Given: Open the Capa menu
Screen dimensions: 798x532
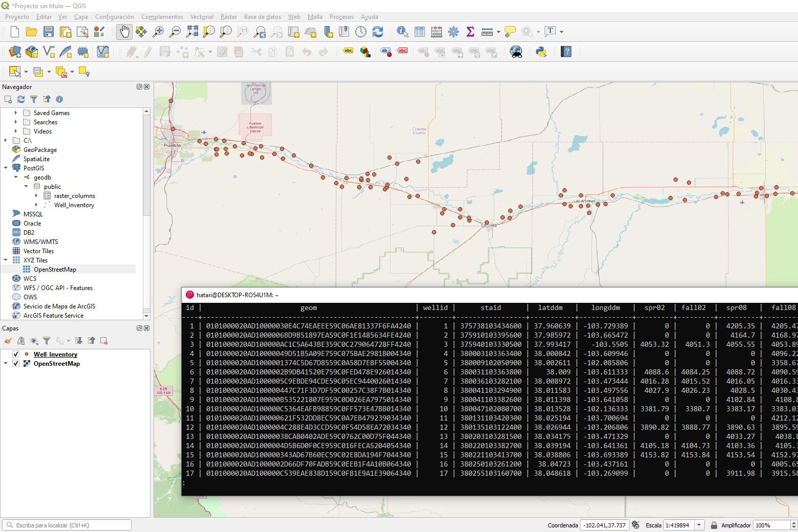Looking at the screenshot, I should pyautogui.click(x=81, y=17).
